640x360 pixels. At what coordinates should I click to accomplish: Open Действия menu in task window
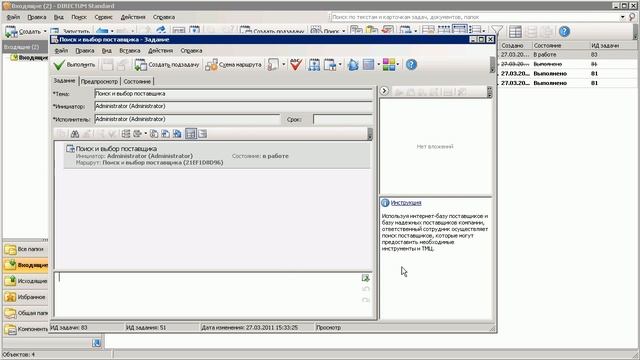coord(160,51)
